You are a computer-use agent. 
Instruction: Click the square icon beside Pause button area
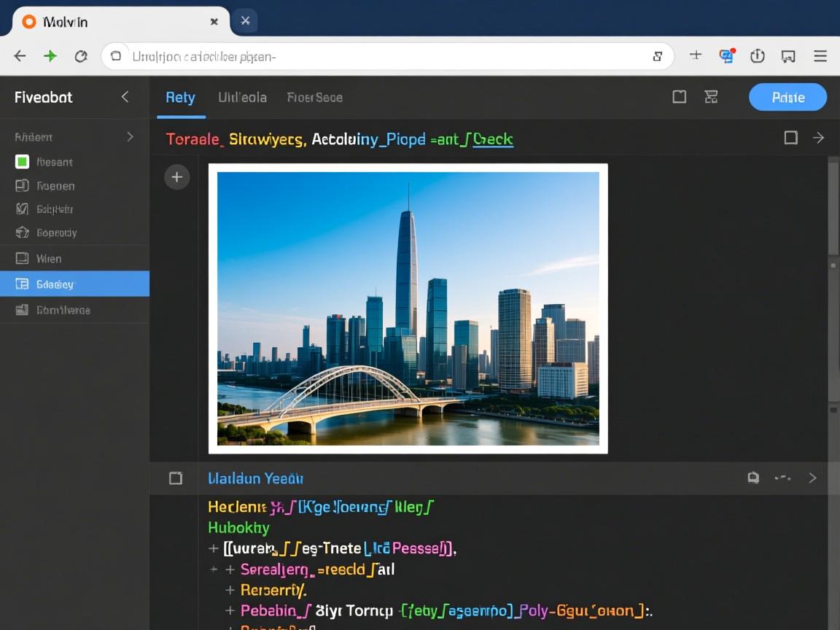point(679,97)
